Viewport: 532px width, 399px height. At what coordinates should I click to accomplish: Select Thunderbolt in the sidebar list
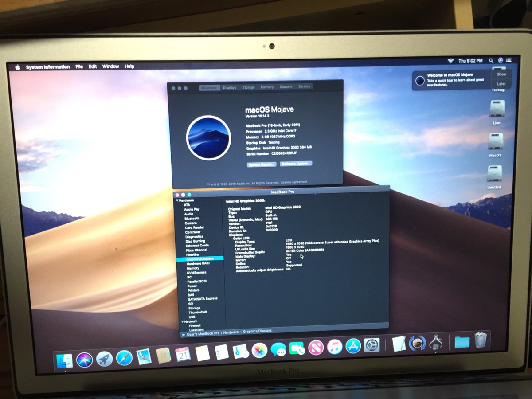pyautogui.click(x=197, y=313)
